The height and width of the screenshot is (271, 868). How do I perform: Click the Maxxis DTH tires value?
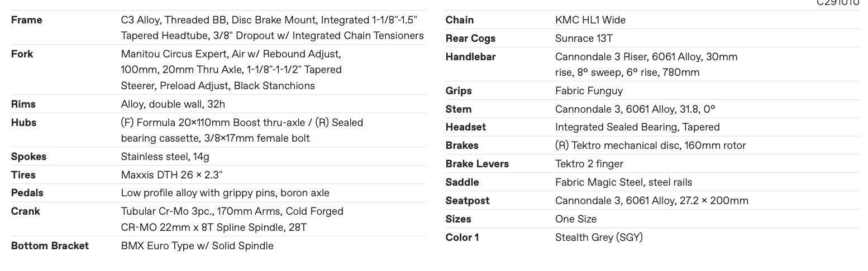pyautogui.click(x=171, y=175)
